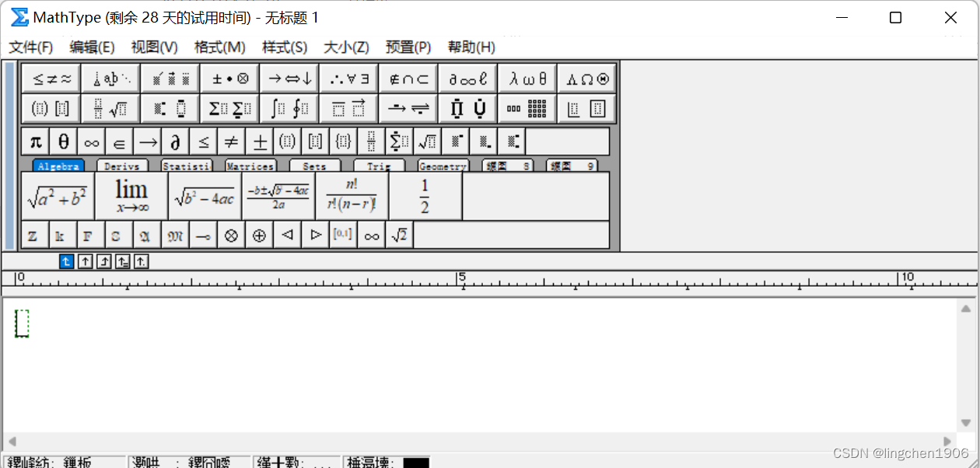Insert the plus-minus symbol in small bar
Viewport: 980px width, 468px height.
pos(259,141)
